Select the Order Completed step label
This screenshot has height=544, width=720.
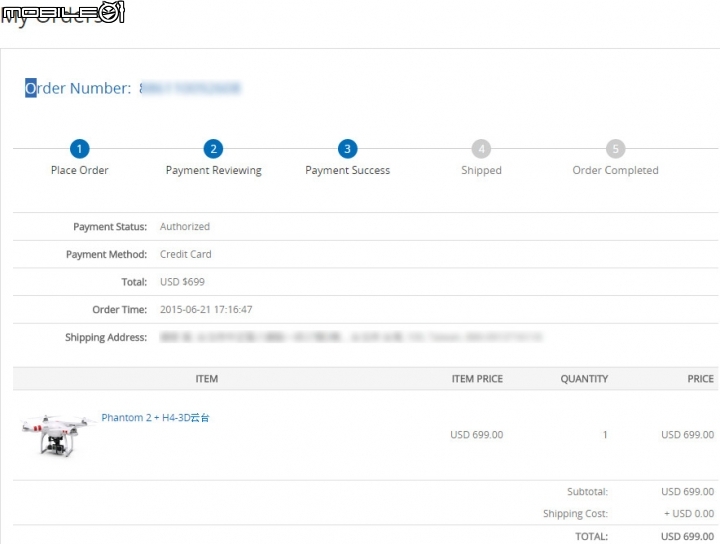615,170
